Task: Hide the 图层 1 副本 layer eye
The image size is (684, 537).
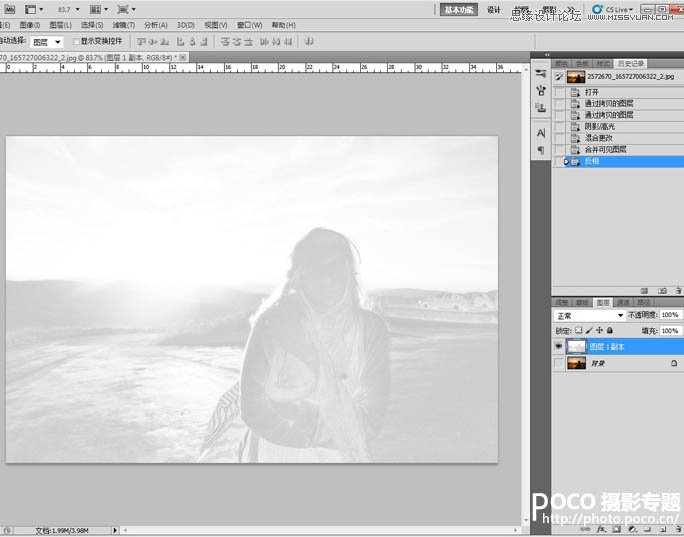Action: point(560,346)
